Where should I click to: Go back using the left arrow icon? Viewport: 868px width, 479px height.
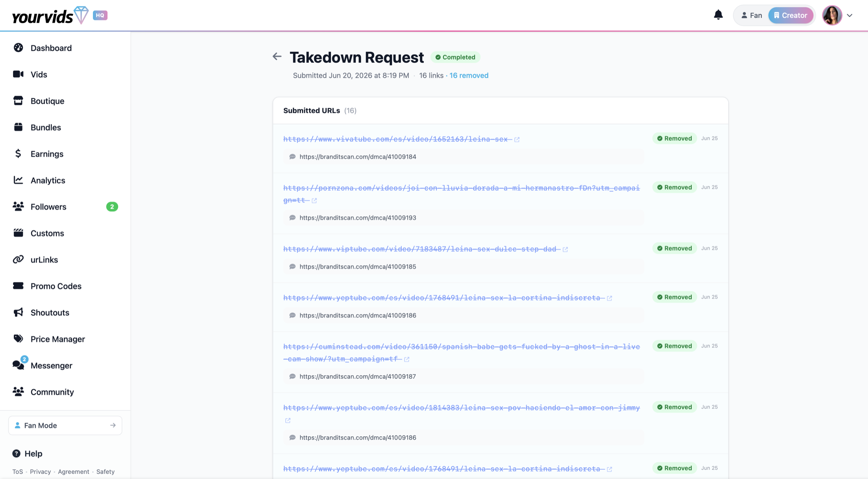[277, 56]
